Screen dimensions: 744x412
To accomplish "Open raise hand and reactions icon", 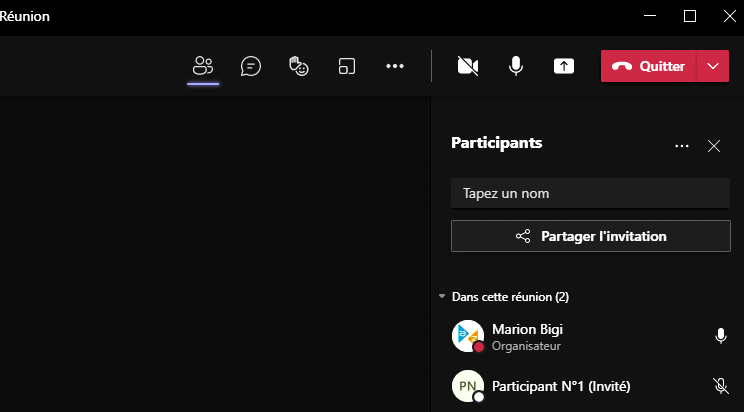I will coord(299,66).
